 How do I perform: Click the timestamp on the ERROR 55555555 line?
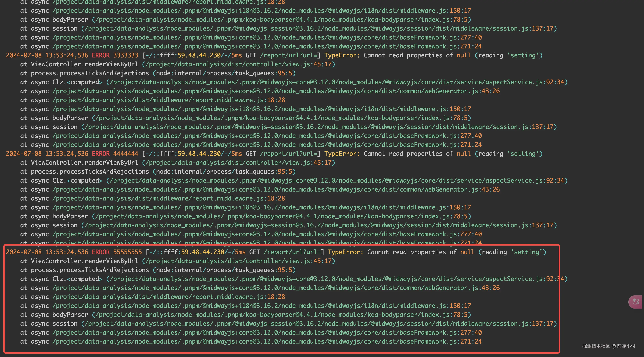(47, 252)
